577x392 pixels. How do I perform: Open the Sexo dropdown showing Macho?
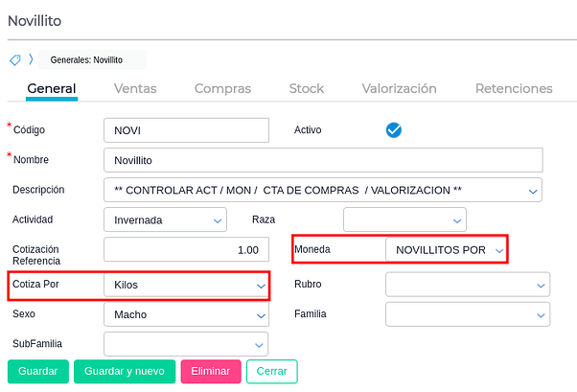point(186,314)
